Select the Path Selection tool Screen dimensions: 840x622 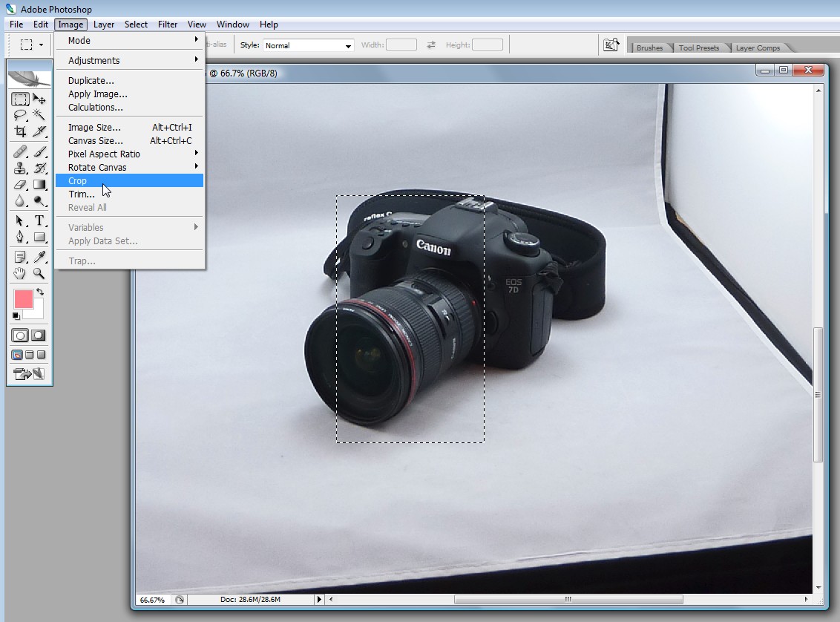(20, 220)
